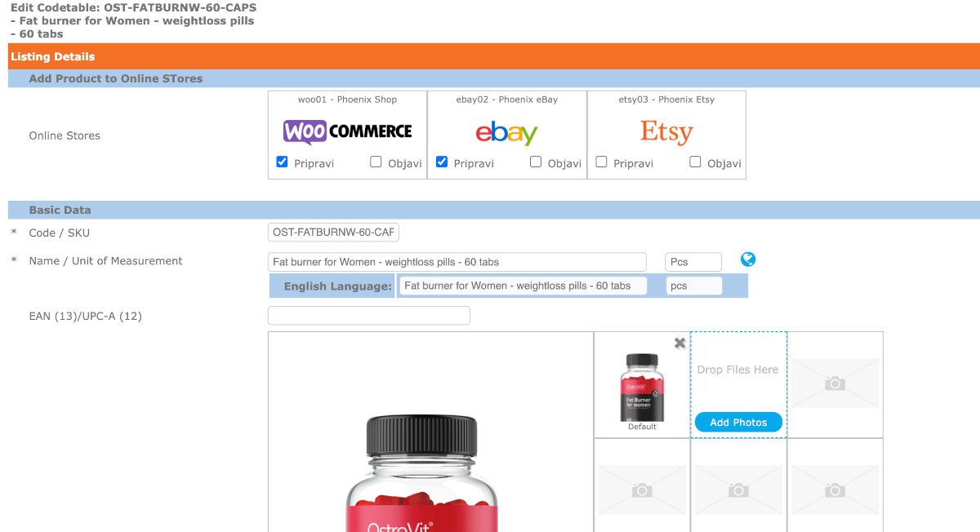980x532 pixels.
Task: Click the globe translation icon
Action: point(748,259)
